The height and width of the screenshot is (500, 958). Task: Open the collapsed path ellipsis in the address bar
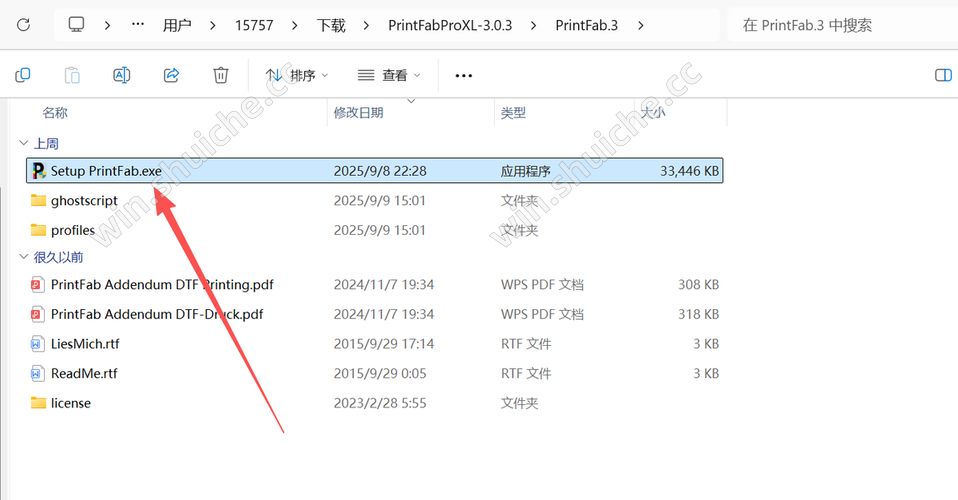coord(138,25)
